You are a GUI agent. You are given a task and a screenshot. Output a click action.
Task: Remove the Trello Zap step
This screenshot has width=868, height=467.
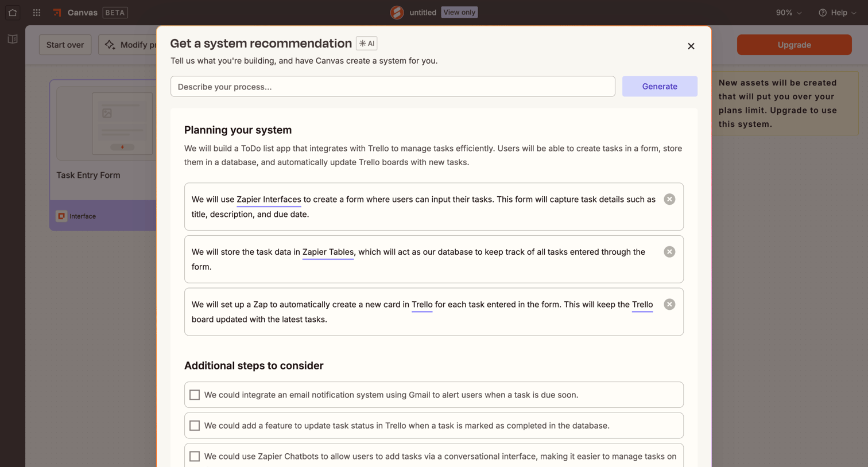669,304
